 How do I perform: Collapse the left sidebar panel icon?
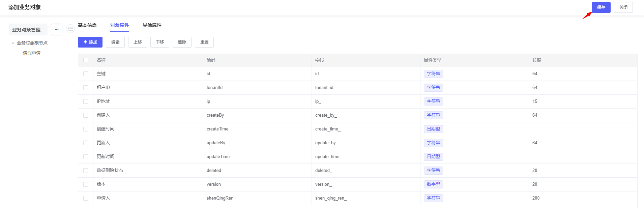click(70, 29)
